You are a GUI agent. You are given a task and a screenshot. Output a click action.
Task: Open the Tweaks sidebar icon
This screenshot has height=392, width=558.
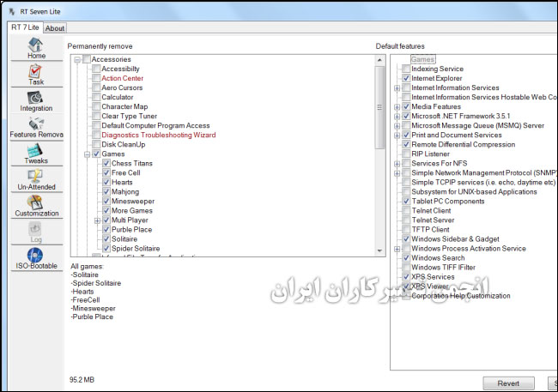[35, 150]
